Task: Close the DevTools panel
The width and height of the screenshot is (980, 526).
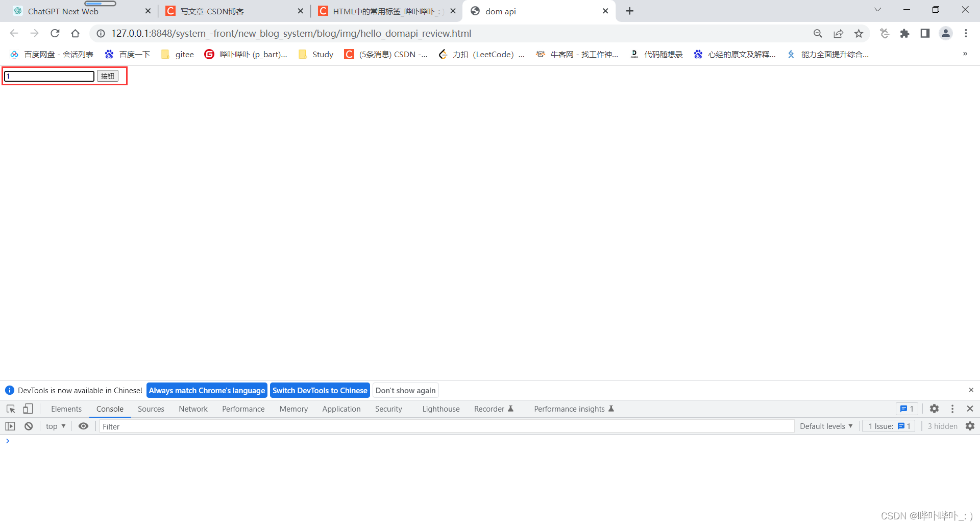Action: tap(970, 409)
